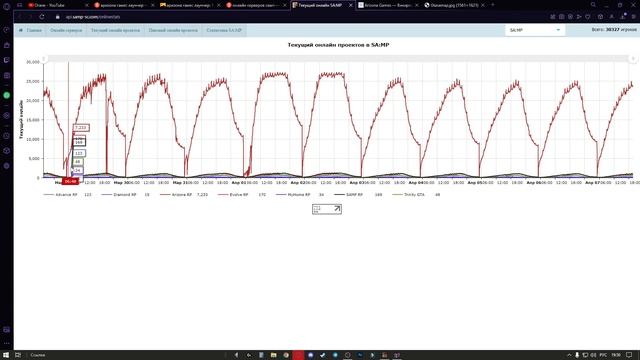Viewport: 640px width, 360px height.
Task: Click the microphone icon in system tray
Action: point(577,355)
